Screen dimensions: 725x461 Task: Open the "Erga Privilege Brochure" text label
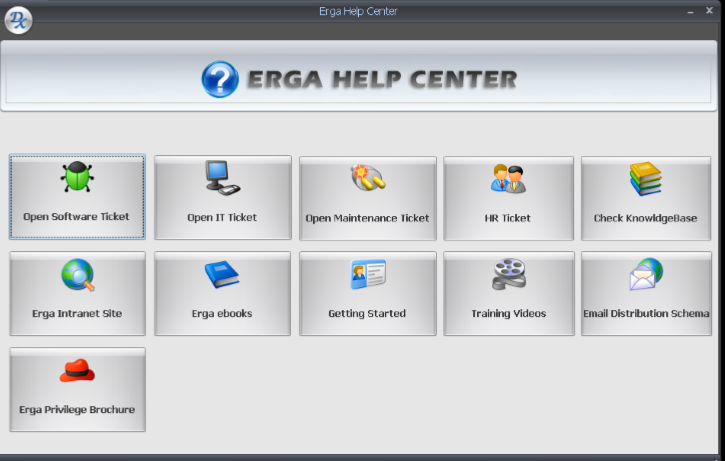[x=77, y=409]
